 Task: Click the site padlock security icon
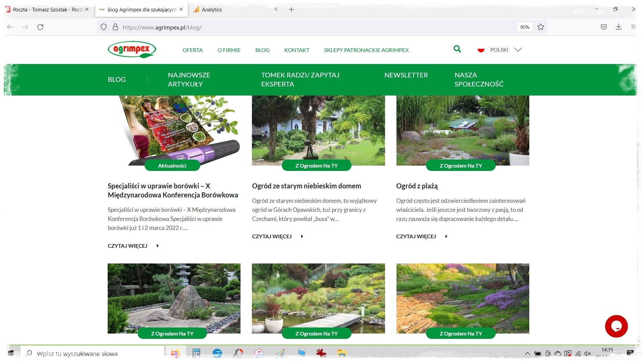pos(115,27)
